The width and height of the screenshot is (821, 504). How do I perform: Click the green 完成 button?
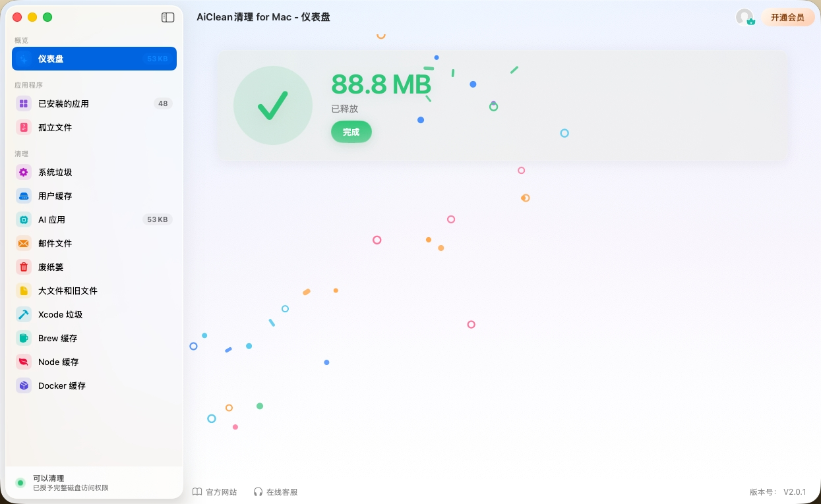point(351,132)
